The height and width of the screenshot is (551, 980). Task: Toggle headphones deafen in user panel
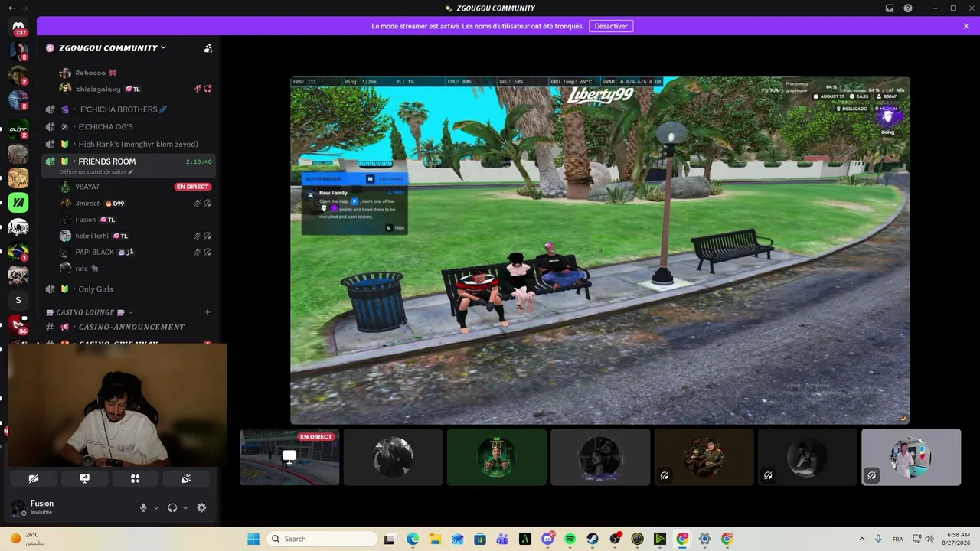tap(172, 507)
